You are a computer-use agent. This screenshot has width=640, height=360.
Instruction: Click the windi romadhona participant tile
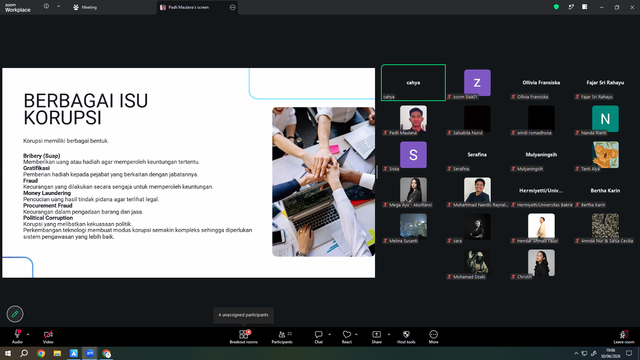(541, 118)
